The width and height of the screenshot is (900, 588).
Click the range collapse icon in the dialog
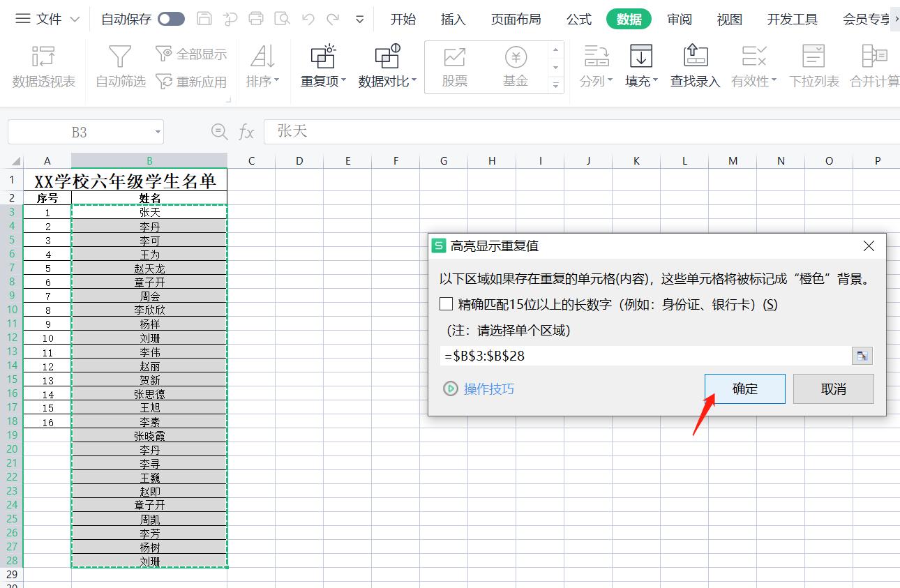click(x=862, y=355)
